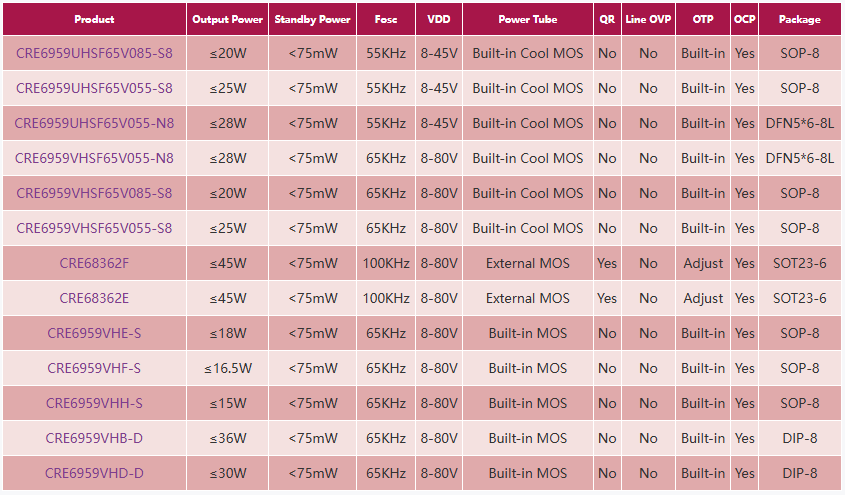Click the Power Tube column header
Image resolution: width=845 pixels, height=495 pixels.
pos(527,19)
